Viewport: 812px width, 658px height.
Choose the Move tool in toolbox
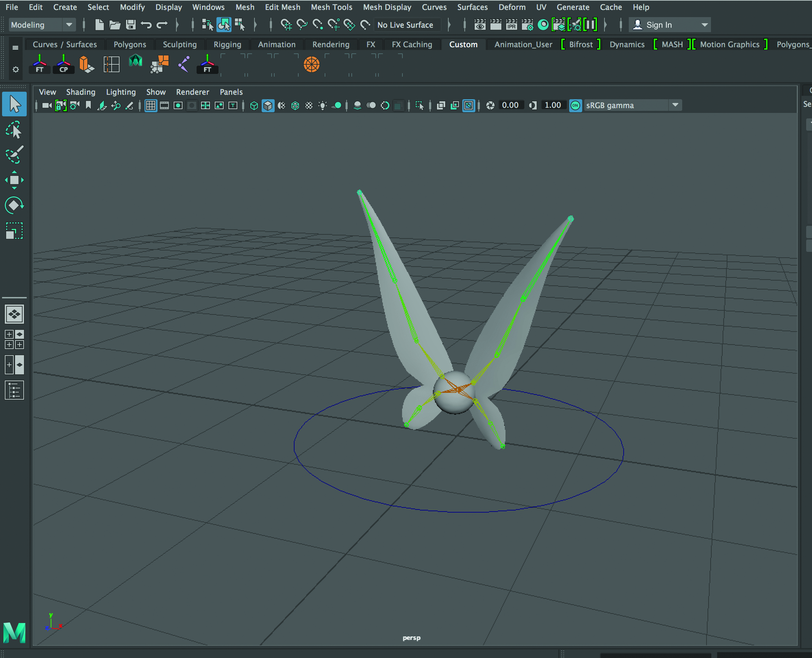click(14, 180)
